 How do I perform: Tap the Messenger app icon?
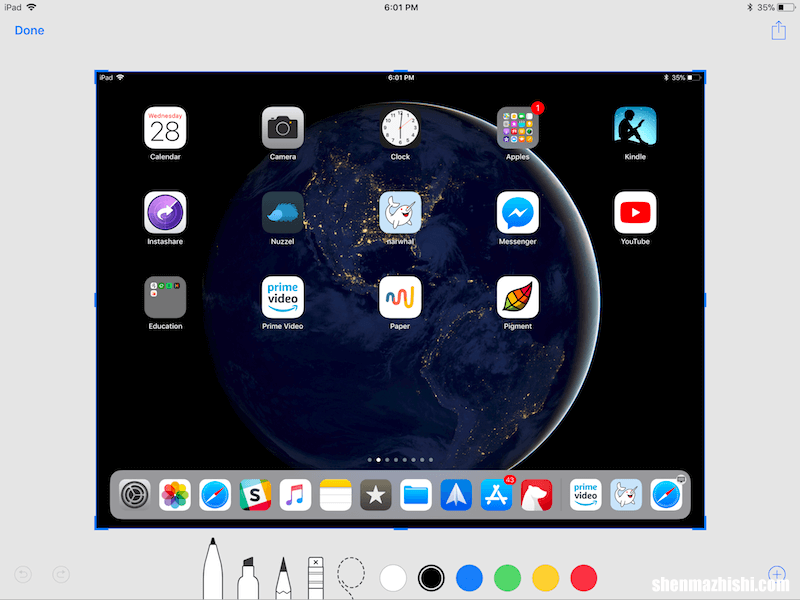pos(517,212)
